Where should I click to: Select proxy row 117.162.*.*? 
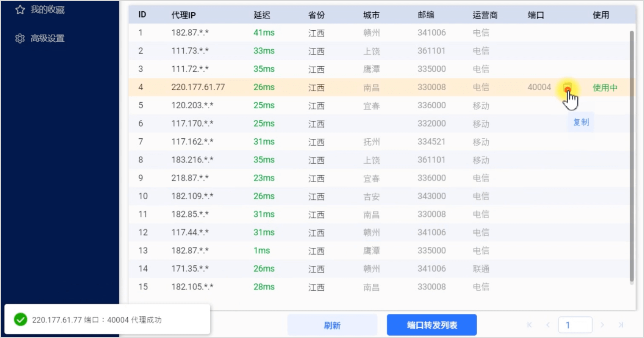click(379, 142)
